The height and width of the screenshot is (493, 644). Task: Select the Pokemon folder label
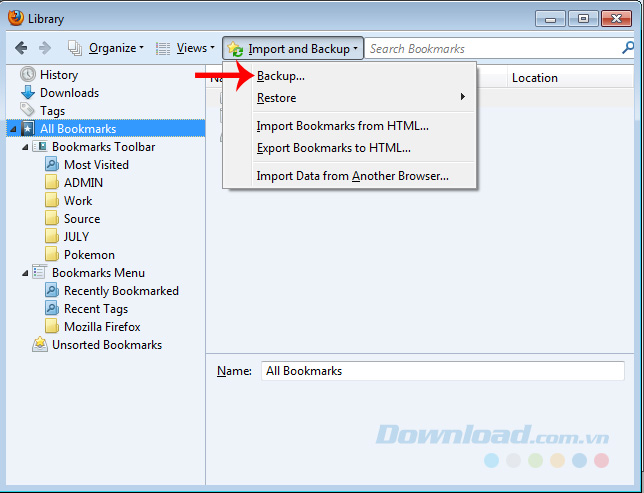point(89,255)
